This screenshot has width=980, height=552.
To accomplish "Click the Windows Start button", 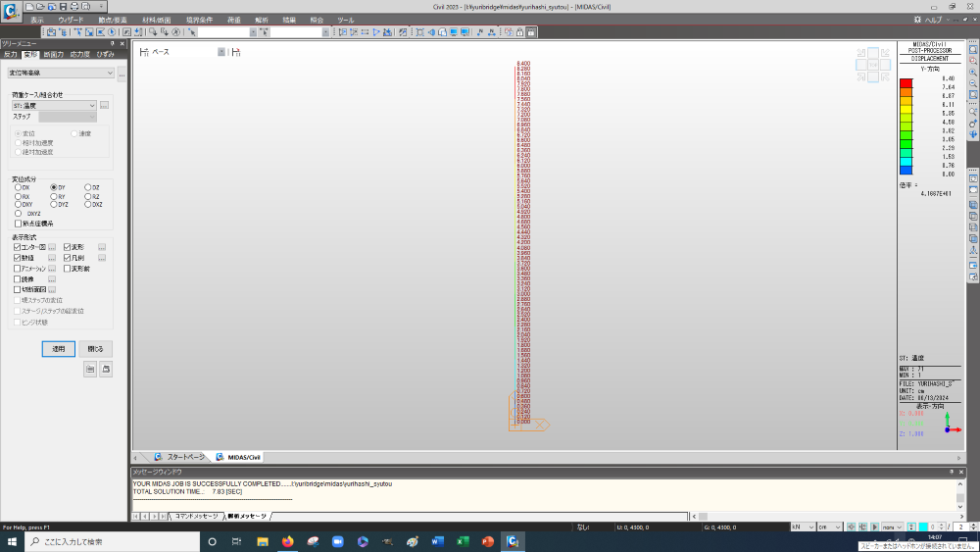I will [x=12, y=541].
